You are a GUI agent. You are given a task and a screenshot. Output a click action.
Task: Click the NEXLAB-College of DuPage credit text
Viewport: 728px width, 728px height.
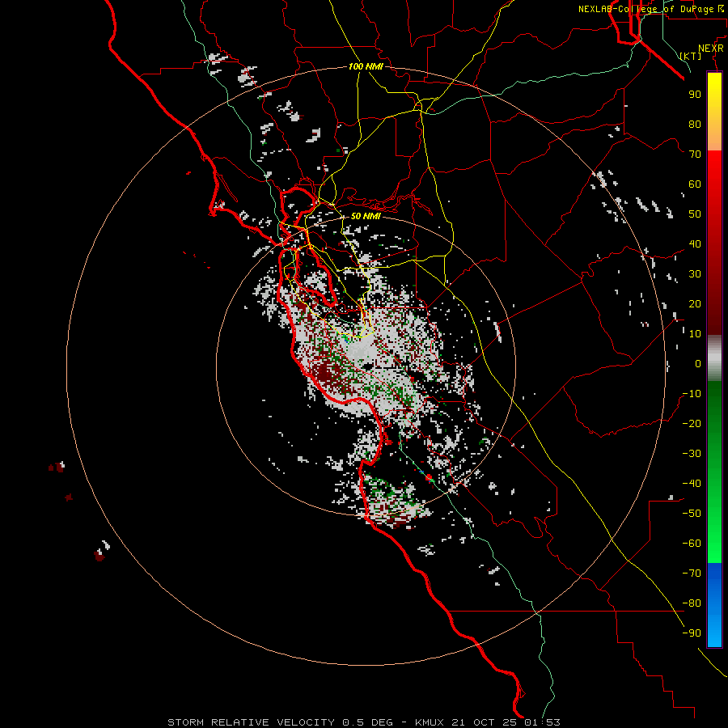click(x=645, y=9)
